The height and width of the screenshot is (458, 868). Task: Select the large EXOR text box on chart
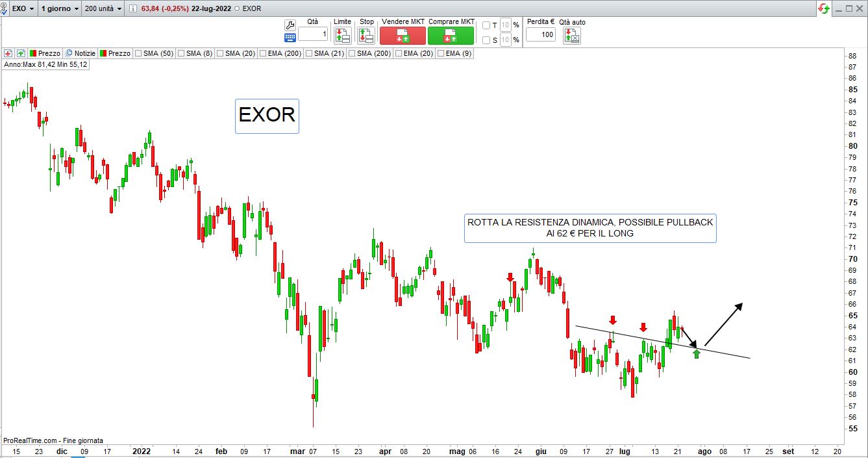(267, 116)
